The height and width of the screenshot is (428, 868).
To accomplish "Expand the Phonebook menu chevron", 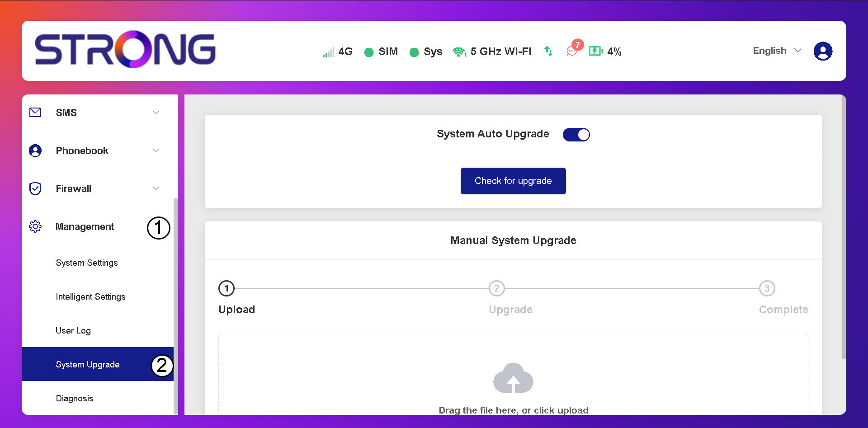I will pyautogui.click(x=156, y=151).
